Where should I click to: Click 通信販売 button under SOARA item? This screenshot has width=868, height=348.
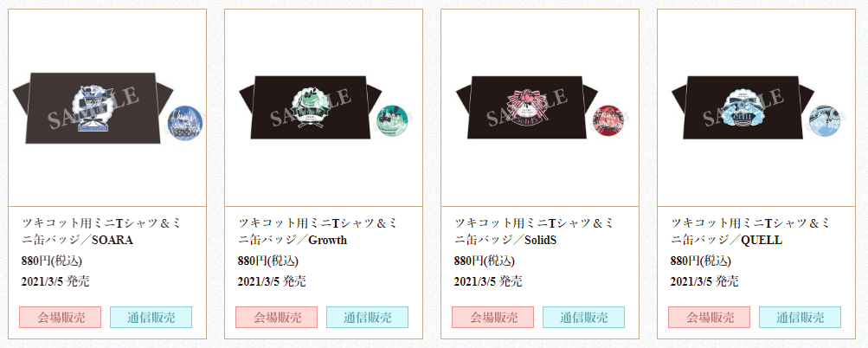tap(151, 318)
